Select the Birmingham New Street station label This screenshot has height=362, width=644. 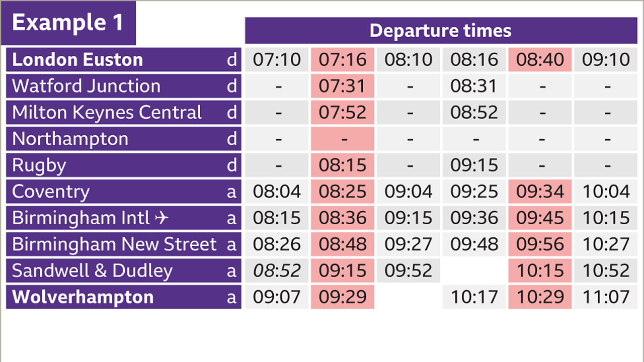click(114, 244)
